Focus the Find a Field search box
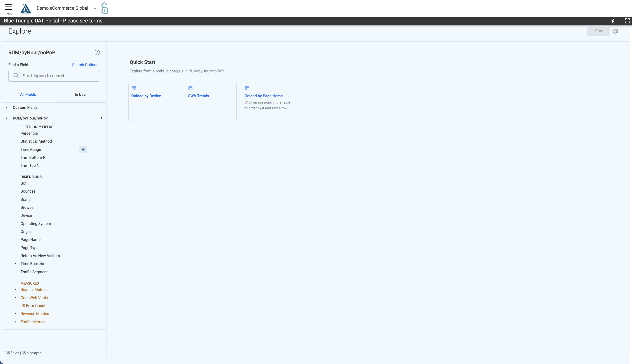632x364 pixels. [x=54, y=76]
